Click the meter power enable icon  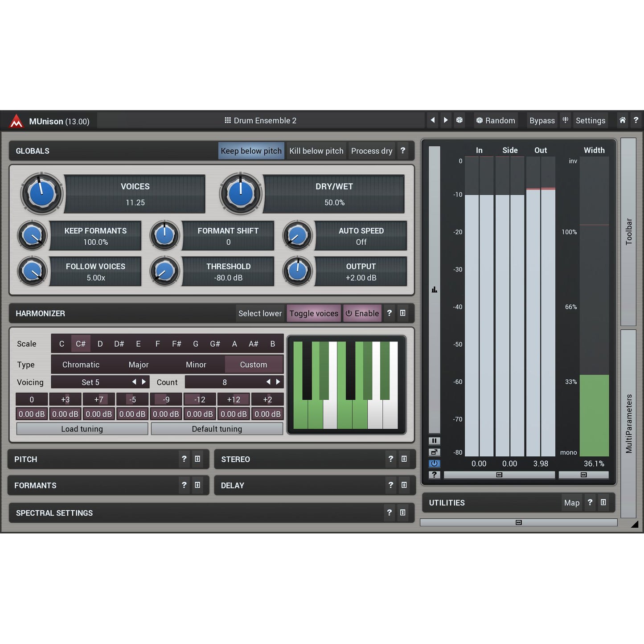(434, 464)
